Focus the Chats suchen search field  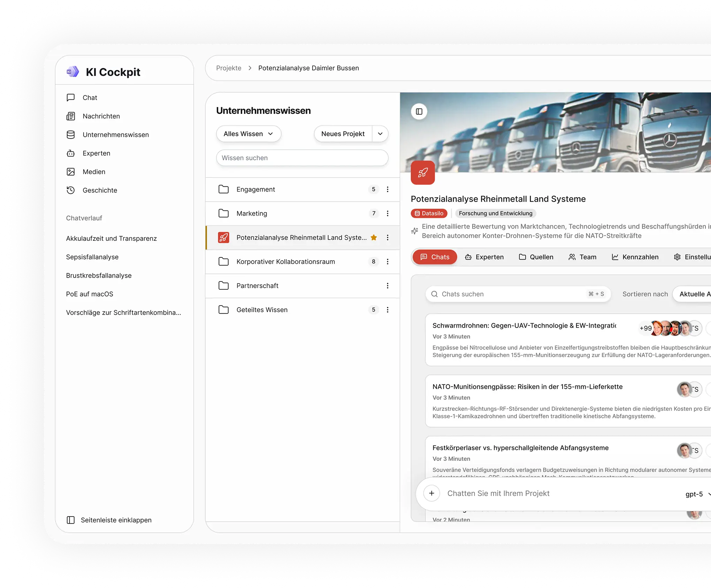[518, 294]
